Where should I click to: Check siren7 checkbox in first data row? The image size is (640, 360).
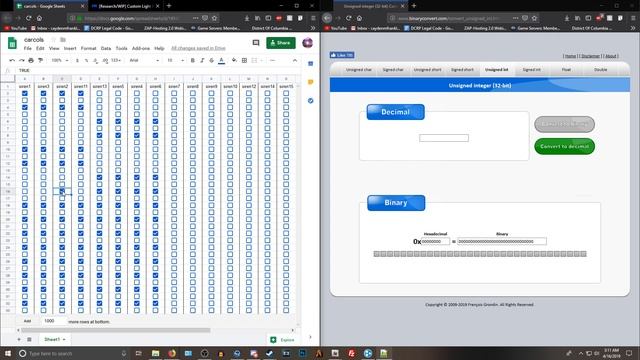click(174, 93)
